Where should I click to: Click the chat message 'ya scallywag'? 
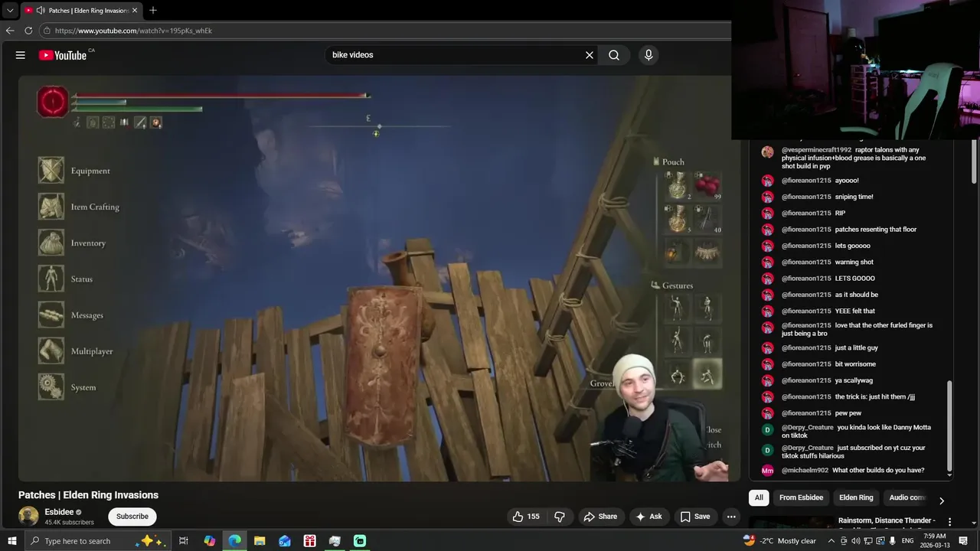[854, 380]
